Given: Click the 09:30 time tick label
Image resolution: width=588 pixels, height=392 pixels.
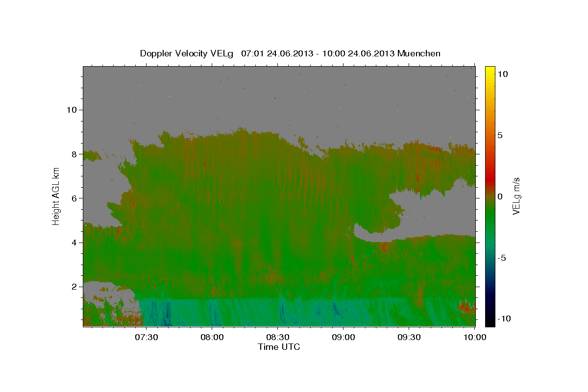Looking at the screenshot, I should point(409,337).
